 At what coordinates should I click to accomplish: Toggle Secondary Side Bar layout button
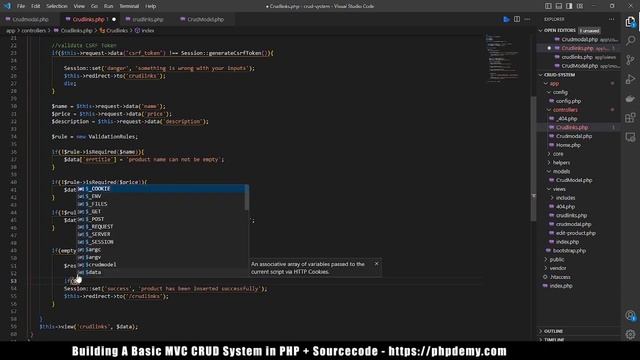coord(569,6)
